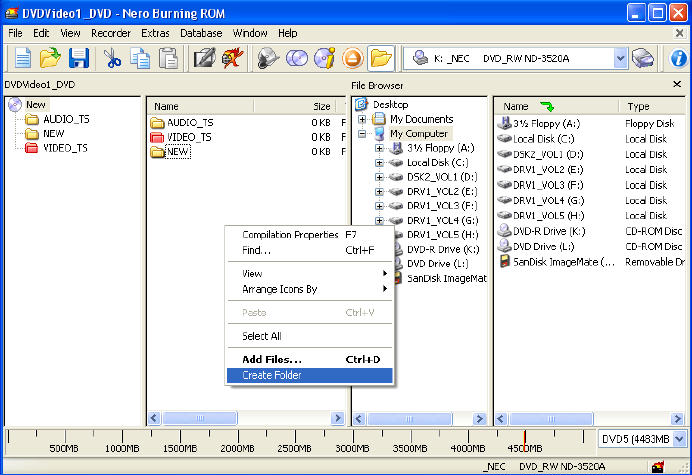Screen dimensions: 692x475
Task: Choose Create Folder from context menu
Action: click(309, 375)
